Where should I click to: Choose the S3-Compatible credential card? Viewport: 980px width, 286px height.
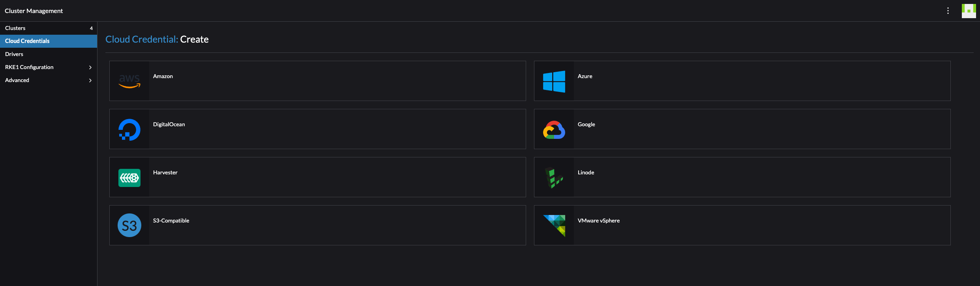(x=318, y=225)
